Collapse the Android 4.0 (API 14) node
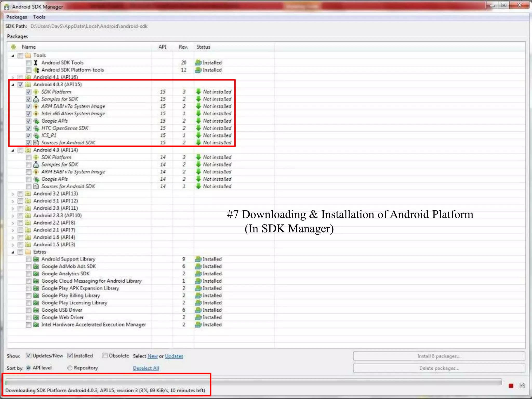 (13, 150)
